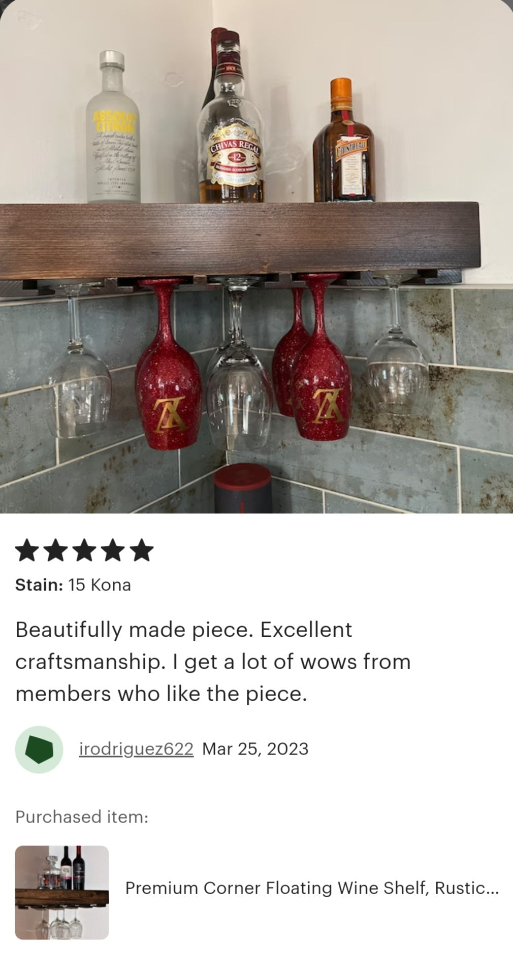Open Premium Corner Floating Wine Shelf listing

pyautogui.click(x=312, y=888)
